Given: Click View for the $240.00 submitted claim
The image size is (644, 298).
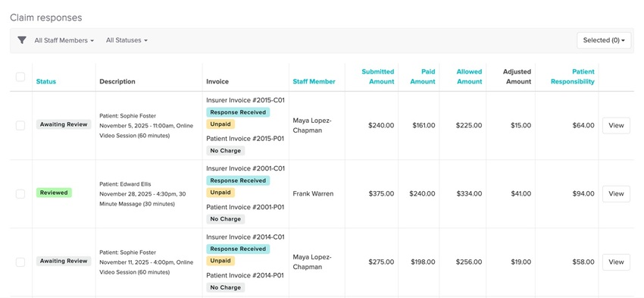Looking at the screenshot, I should [616, 125].
